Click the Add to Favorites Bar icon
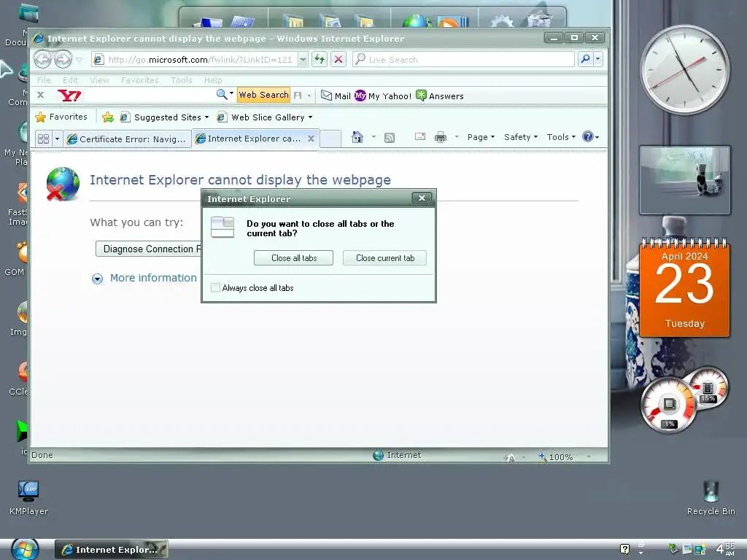747x560 pixels. pos(108,117)
